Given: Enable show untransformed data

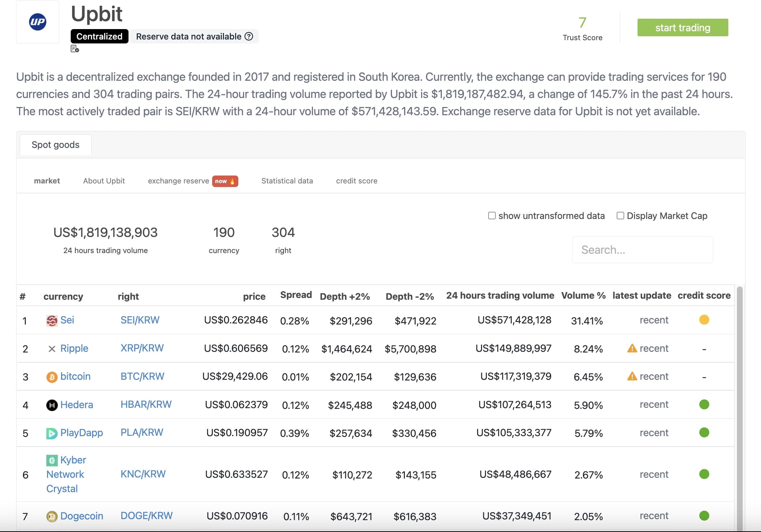Looking at the screenshot, I should pyautogui.click(x=492, y=215).
